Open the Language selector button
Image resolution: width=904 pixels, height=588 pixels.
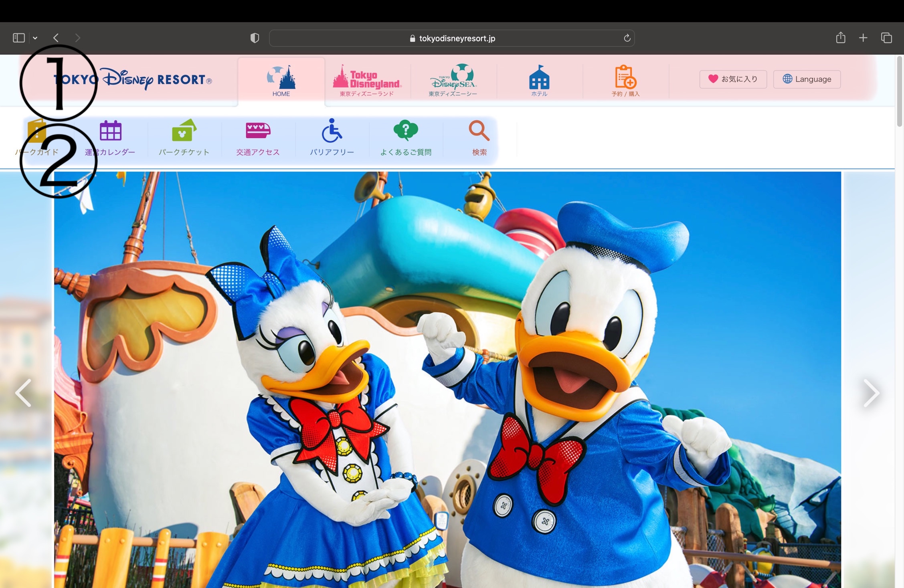click(x=807, y=79)
